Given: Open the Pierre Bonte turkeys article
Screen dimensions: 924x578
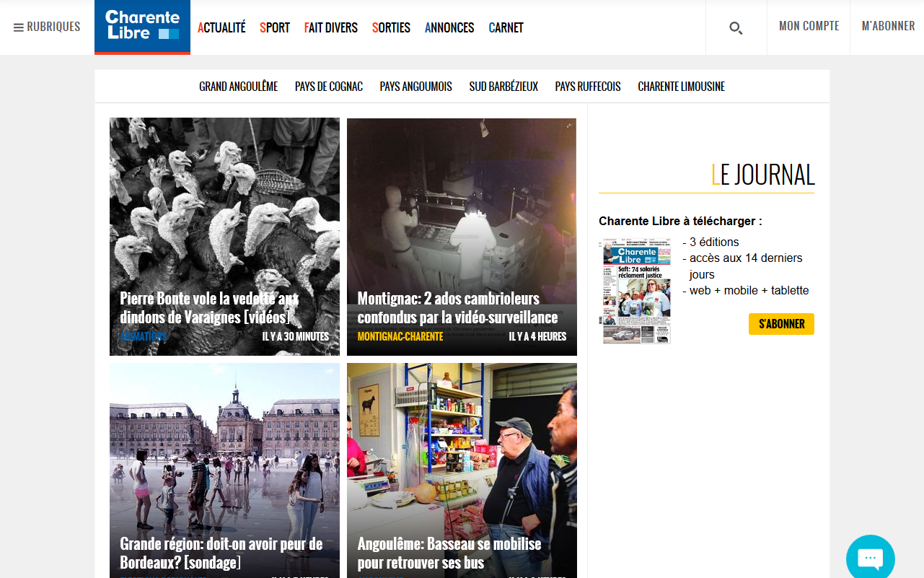Looking at the screenshot, I should [x=209, y=308].
